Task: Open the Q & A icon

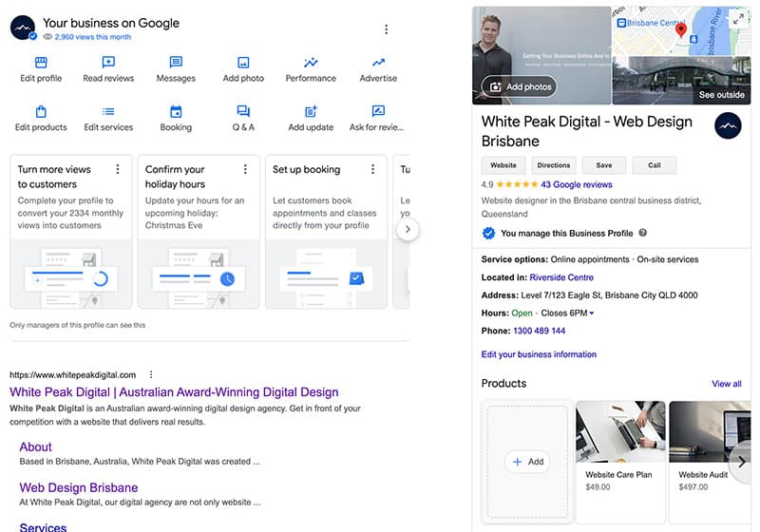Action: coord(243,111)
